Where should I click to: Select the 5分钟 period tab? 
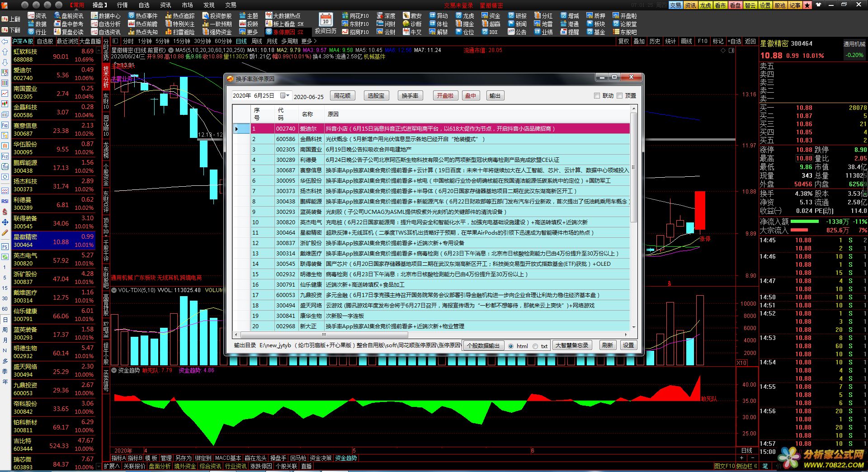[162, 41]
